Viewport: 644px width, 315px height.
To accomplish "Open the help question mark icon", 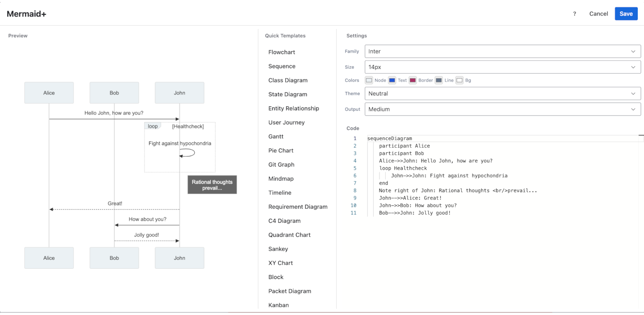I will [574, 14].
